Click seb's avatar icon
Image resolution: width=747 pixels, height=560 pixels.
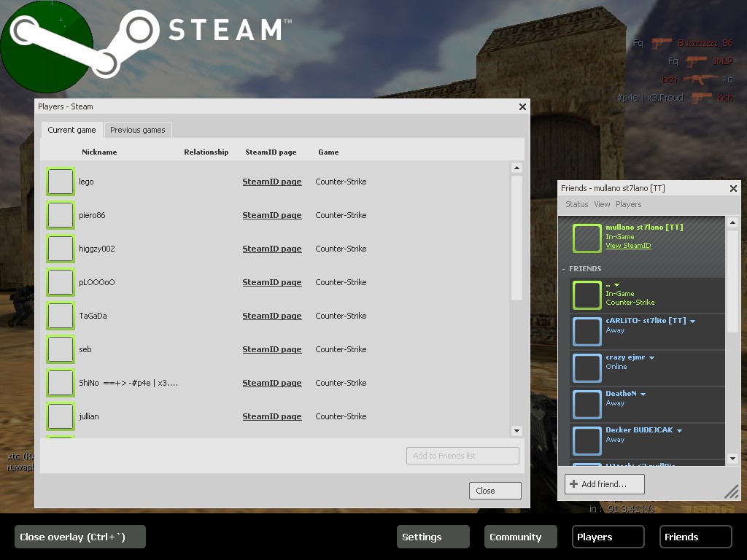coord(61,349)
